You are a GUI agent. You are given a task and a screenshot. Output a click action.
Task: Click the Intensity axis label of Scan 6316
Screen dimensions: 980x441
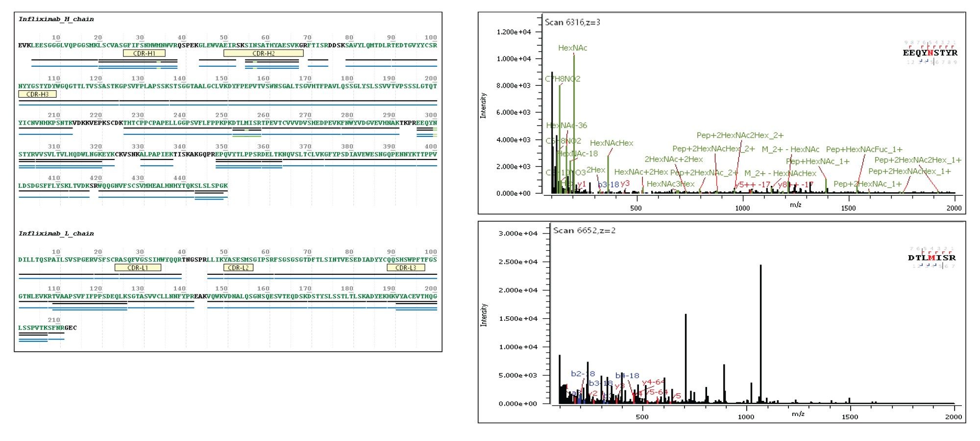tap(484, 105)
